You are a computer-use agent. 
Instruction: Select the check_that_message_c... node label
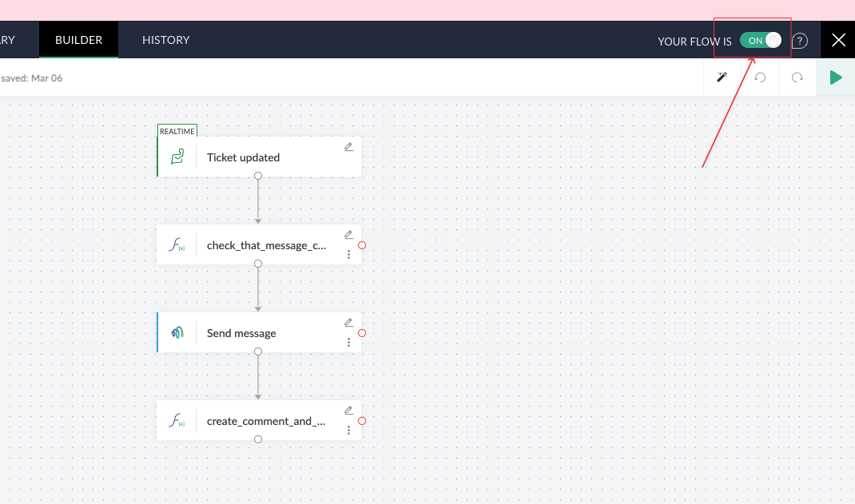click(x=266, y=245)
